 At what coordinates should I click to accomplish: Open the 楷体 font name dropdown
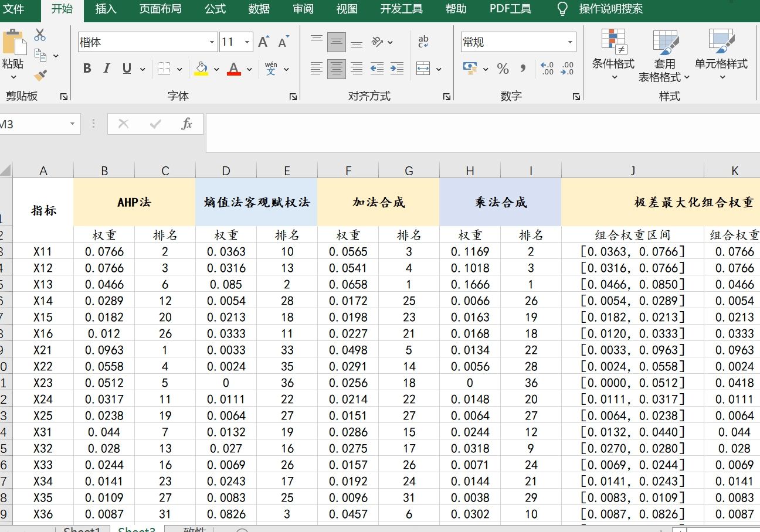[x=212, y=42]
